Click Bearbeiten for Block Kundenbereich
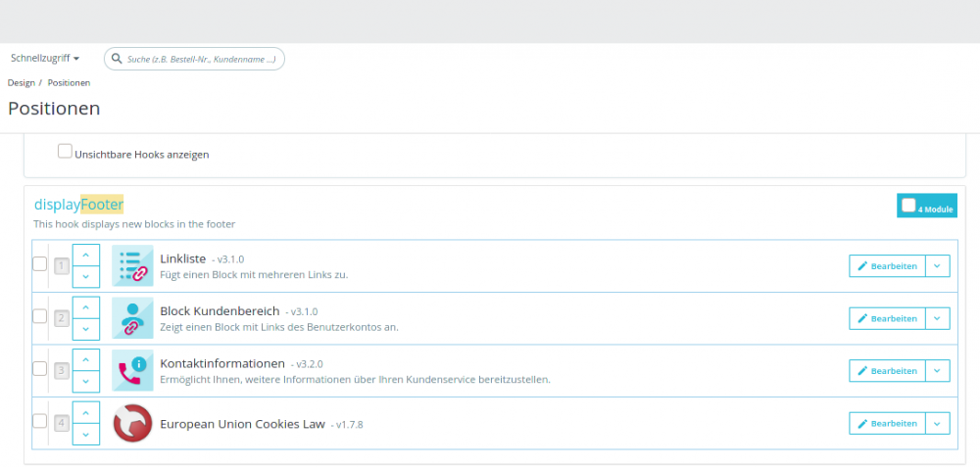The width and height of the screenshot is (980, 467). point(887,318)
